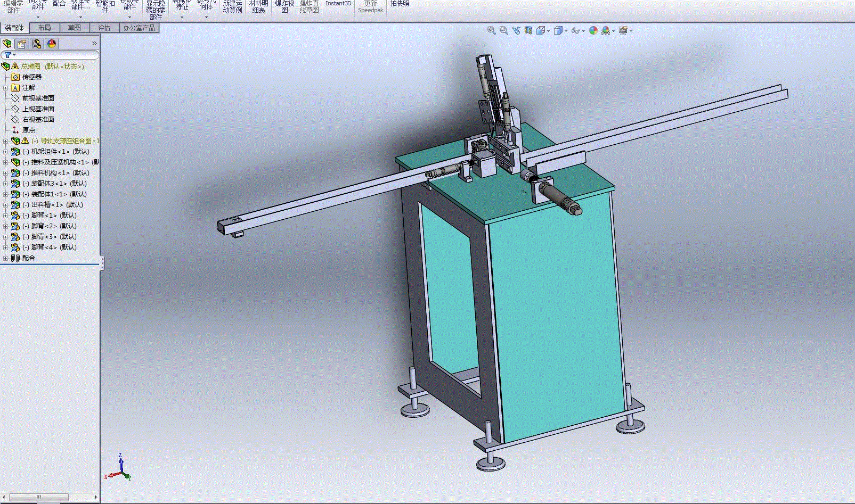Viewport: 855px width, 504px height.
Task: Click the 配合 mate toolbar button
Action: pos(59,4)
